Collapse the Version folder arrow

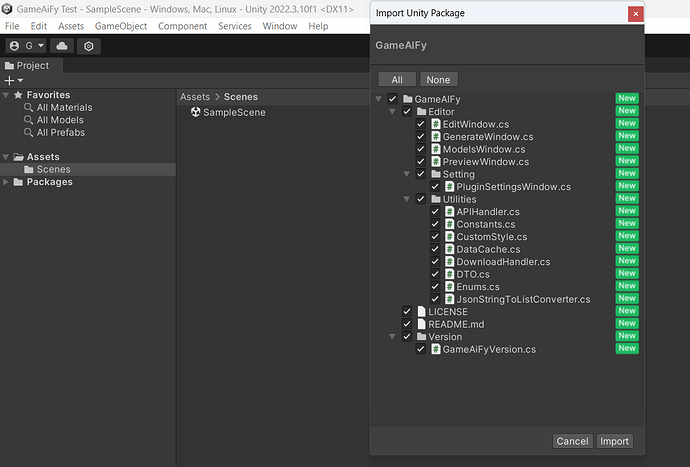click(x=392, y=337)
